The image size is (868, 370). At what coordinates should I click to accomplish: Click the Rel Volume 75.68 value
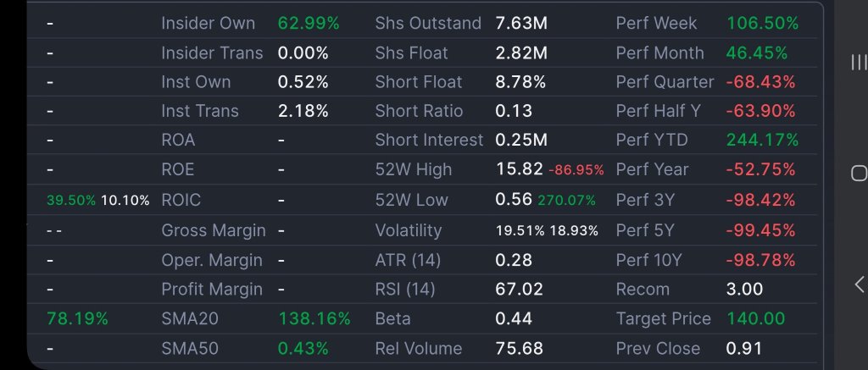point(520,349)
